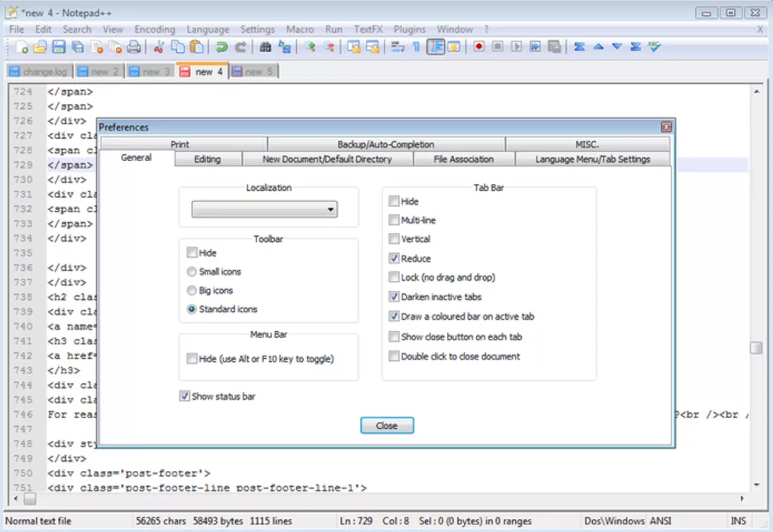Click the Copy toolbar icon
Image resolution: width=773 pixels, height=532 pixels.
[x=178, y=47]
